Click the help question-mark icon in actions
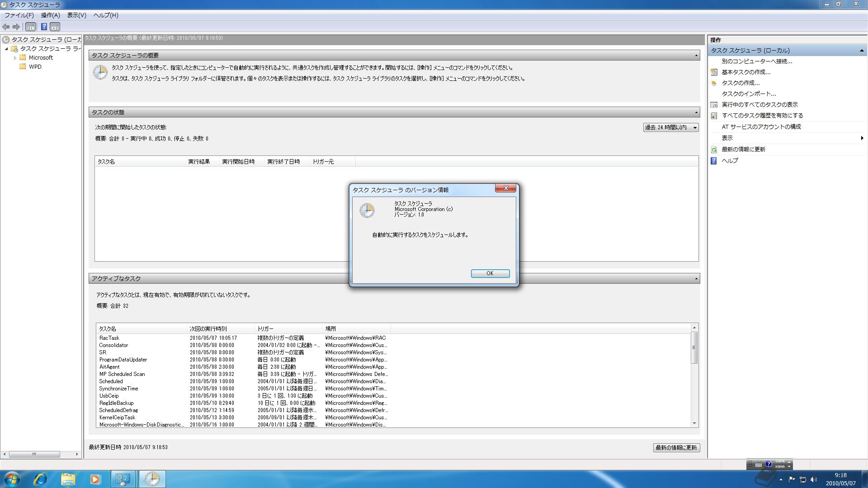Image resolution: width=868 pixels, height=488 pixels. 714,161
